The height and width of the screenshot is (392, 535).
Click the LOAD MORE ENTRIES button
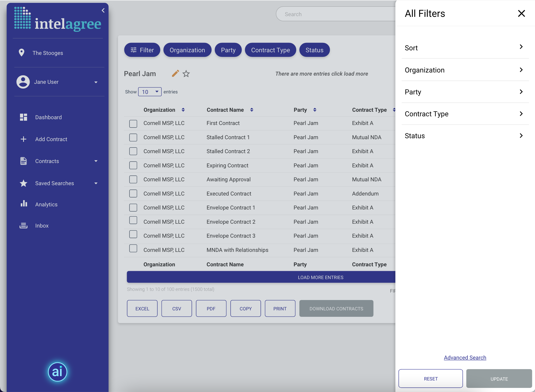click(x=320, y=277)
